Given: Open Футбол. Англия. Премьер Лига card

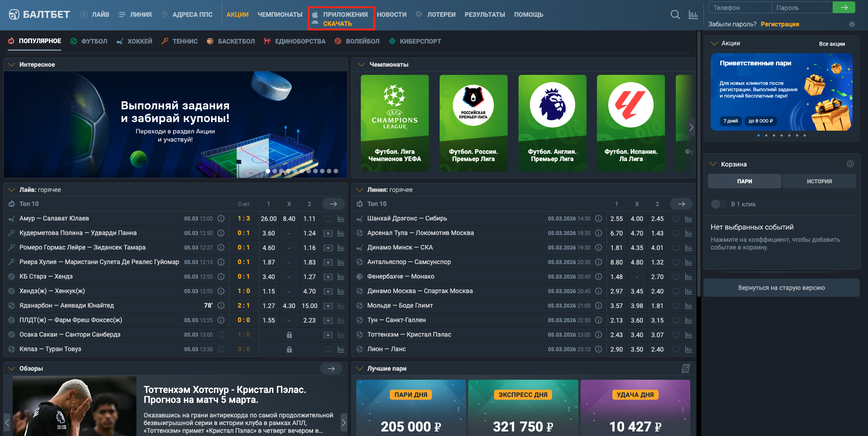Looking at the screenshot, I should click(552, 123).
